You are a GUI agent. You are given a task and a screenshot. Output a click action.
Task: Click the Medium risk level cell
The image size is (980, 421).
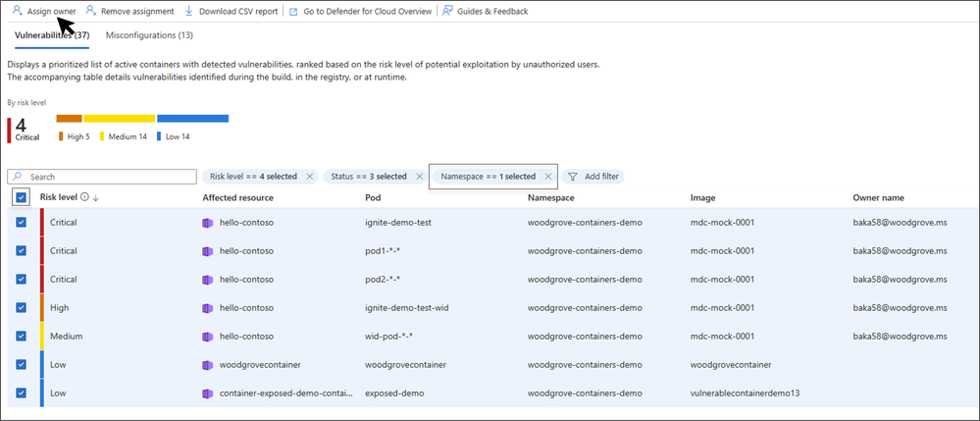click(66, 336)
